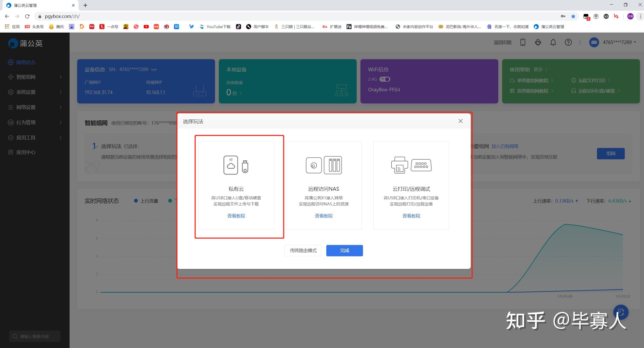This screenshot has width=644, height=348.
Task: Click the notification bell icon
Action: 553,42
